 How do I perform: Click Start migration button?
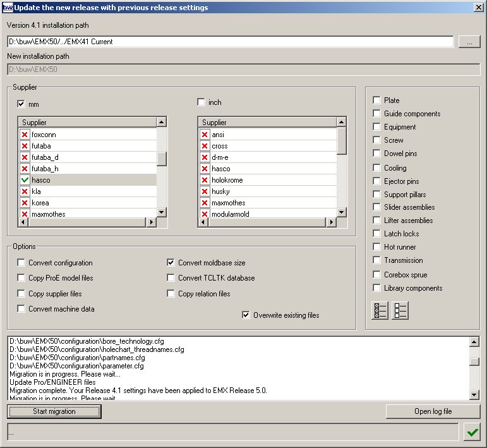click(54, 411)
